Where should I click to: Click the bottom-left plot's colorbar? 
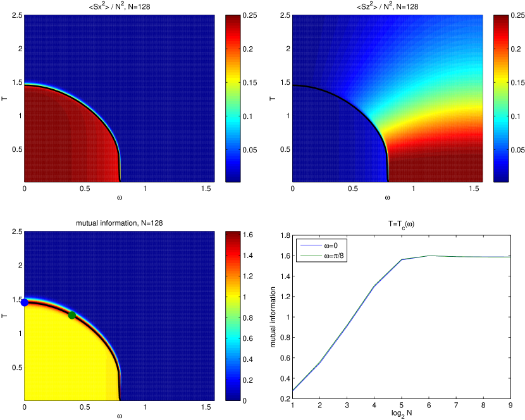coord(232,316)
